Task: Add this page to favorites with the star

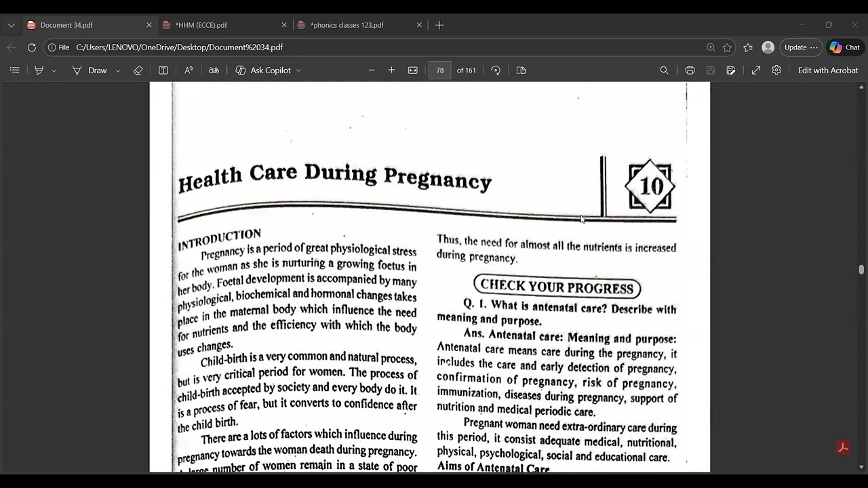Action: click(728, 47)
